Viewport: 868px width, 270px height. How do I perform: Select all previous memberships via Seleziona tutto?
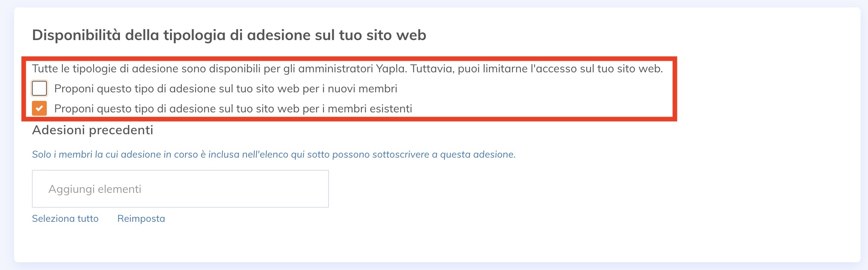click(x=65, y=218)
